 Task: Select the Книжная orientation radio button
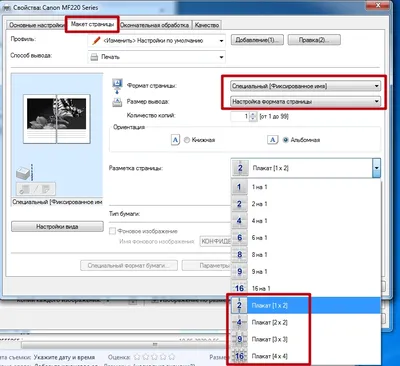[x=187, y=140]
